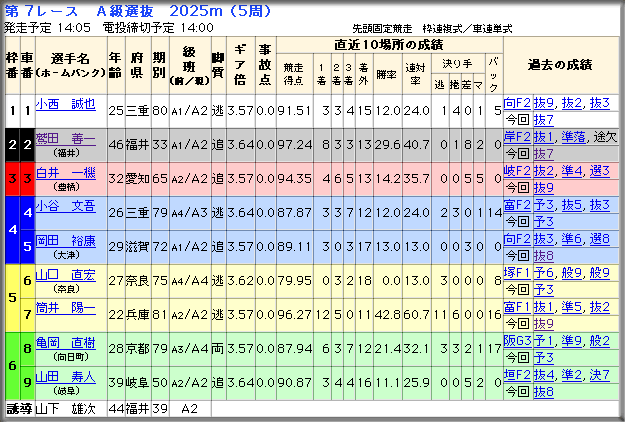The image size is (625, 422).
Task: Click 予1 result for rider 8
Action: coord(544,341)
